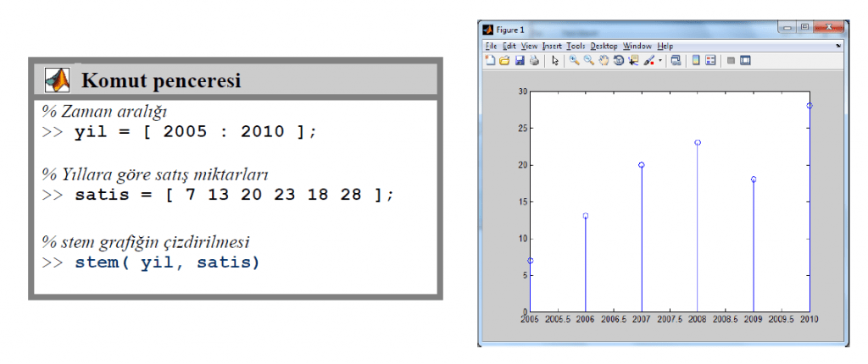Viewport: 868px width, 364px height.
Task: Hide plot tools using the gray square icon
Action: (731, 60)
